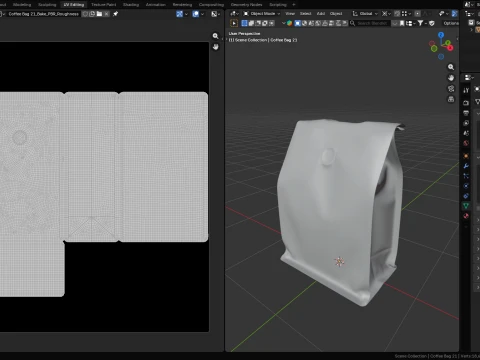Open the View Layer properties tab icon
The height and width of the screenshot is (360, 480).
point(466,123)
